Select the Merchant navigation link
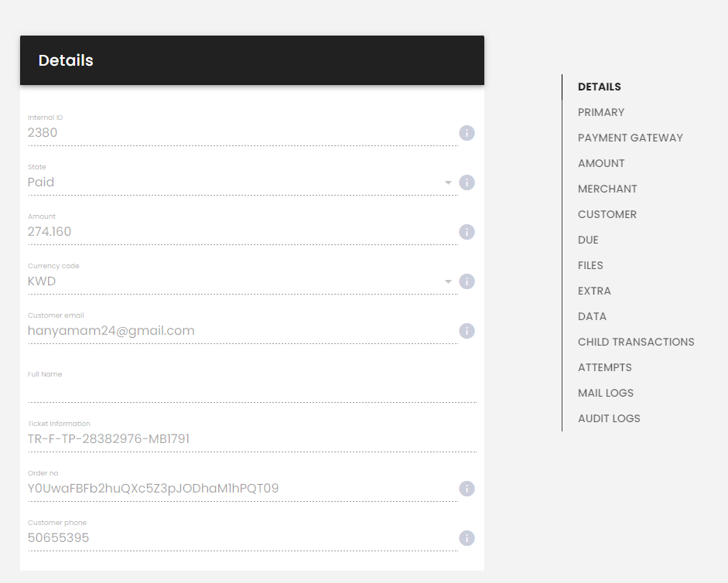This screenshot has height=583, width=728. [607, 189]
